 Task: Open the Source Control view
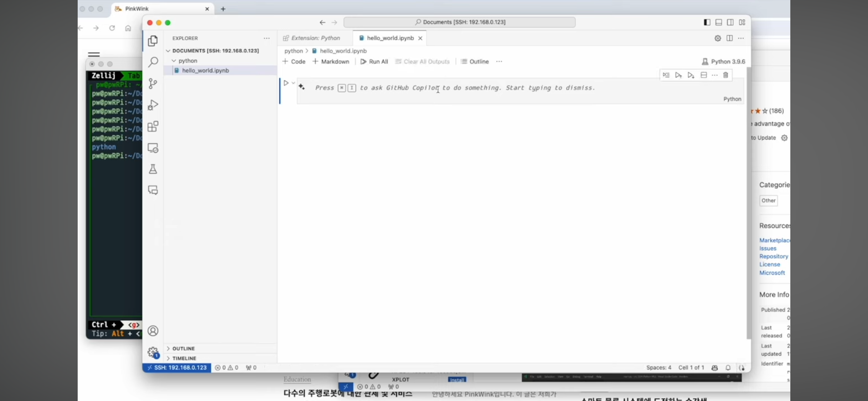153,83
